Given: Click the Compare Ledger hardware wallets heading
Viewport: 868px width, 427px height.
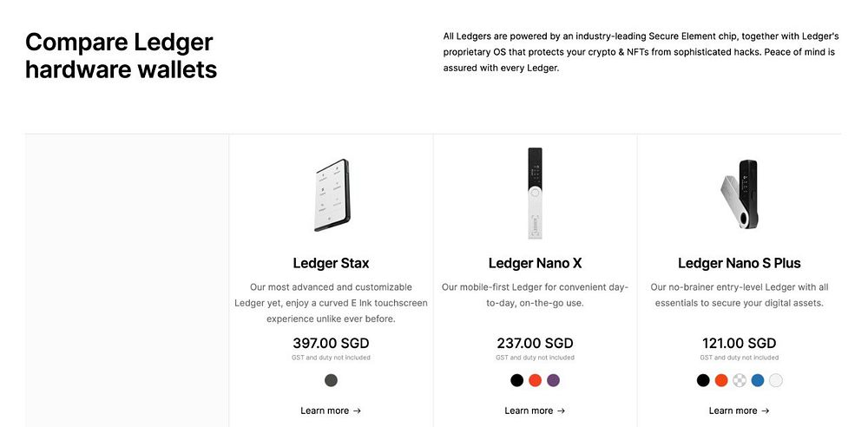Looking at the screenshot, I should [x=121, y=56].
